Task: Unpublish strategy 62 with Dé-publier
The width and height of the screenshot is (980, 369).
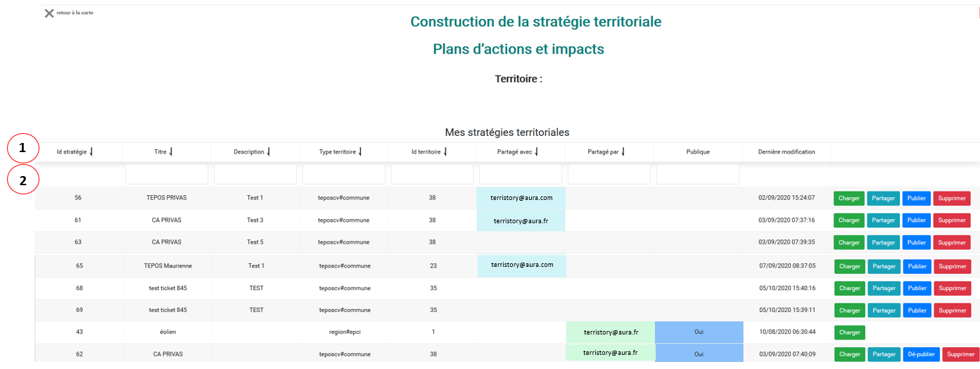Action: [x=921, y=354]
